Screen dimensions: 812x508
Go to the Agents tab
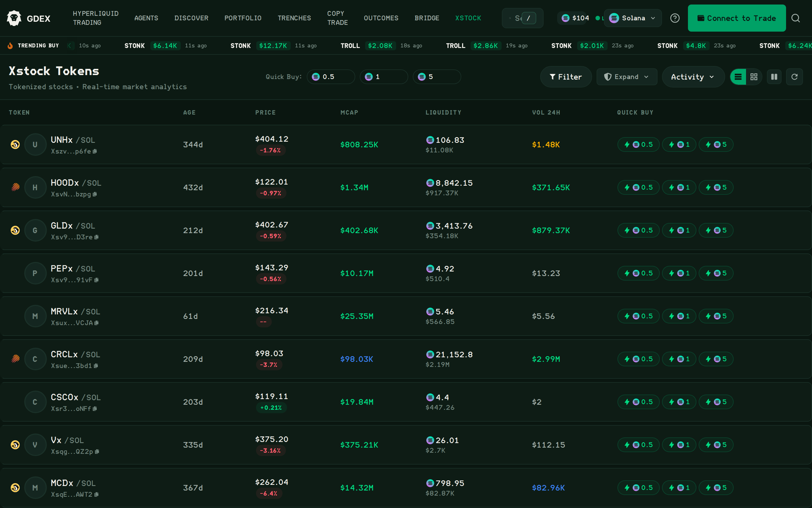tap(146, 18)
